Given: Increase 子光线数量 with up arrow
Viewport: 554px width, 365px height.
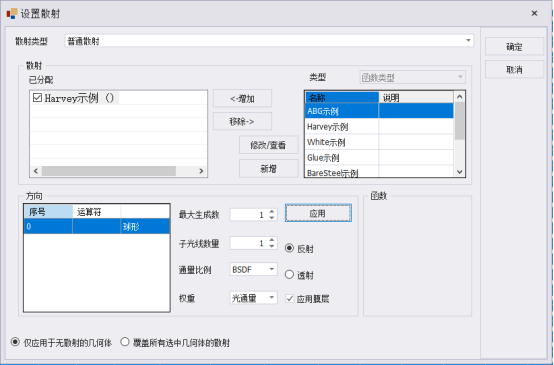Looking at the screenshot, I should (x=272, y=240).
